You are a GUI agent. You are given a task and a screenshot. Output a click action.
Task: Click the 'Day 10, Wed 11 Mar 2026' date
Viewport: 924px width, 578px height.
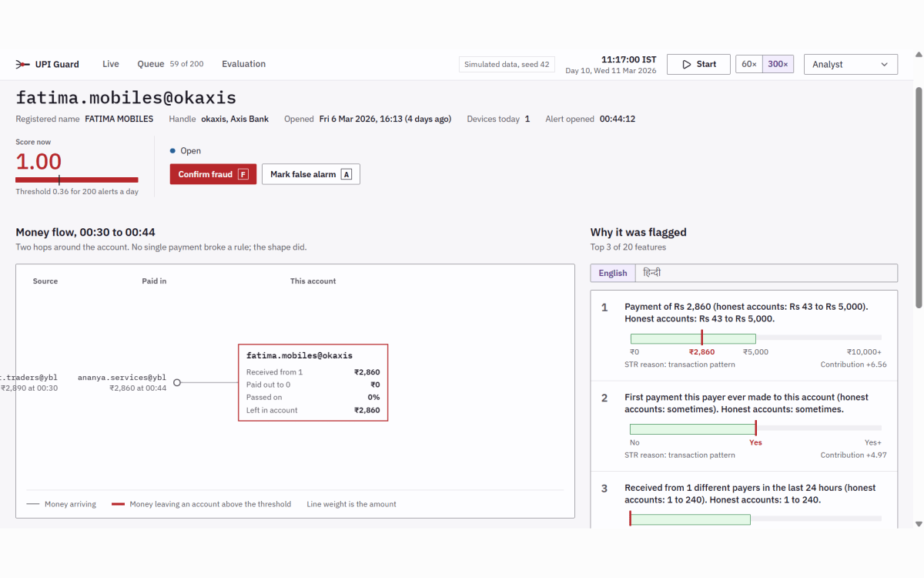(611, 71)
